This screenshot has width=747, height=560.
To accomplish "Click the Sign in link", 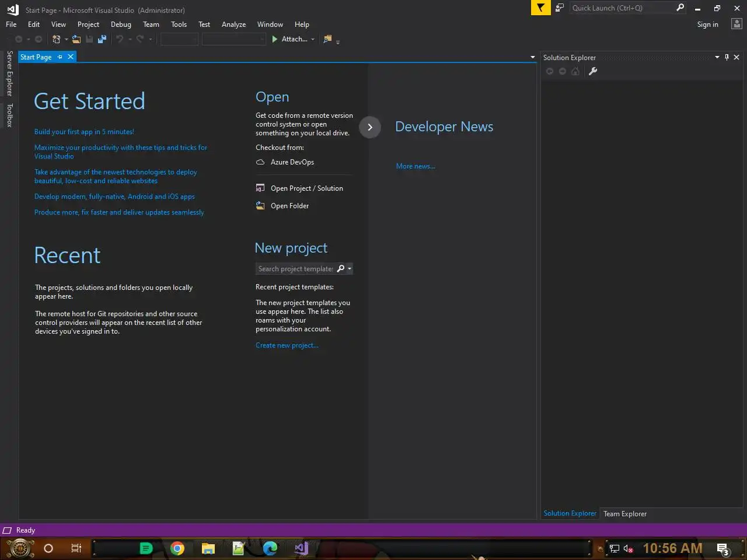I will click(x=707, y=24).
